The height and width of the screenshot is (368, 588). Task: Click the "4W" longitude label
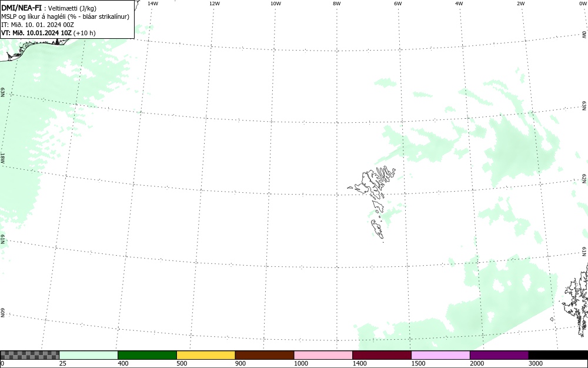459,4
